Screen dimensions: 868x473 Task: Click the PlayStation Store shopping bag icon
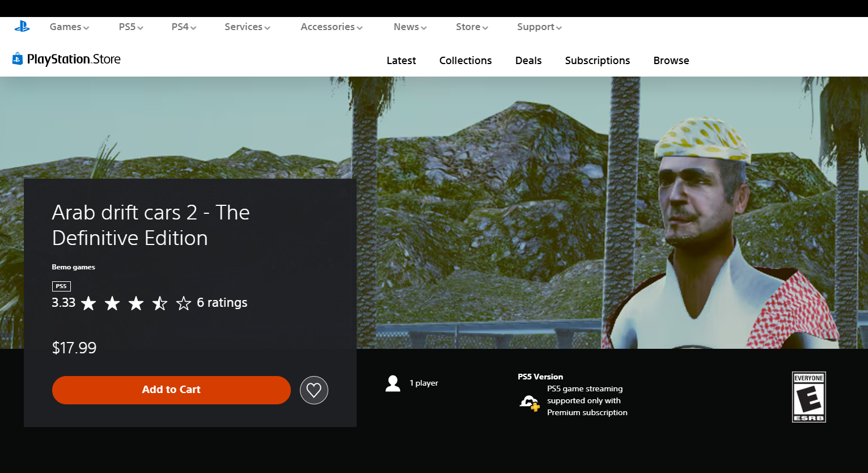[x=18, y=59]
